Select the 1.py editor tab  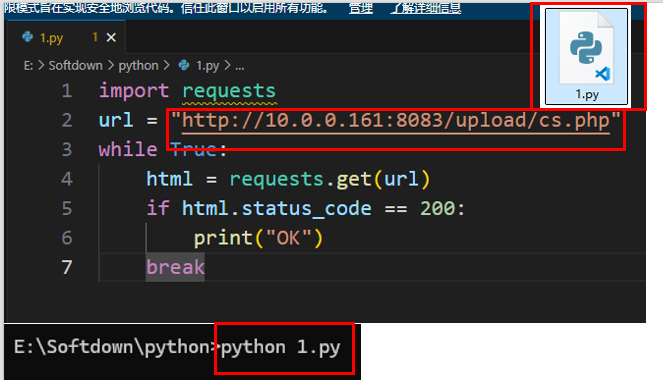coord(67,38)
